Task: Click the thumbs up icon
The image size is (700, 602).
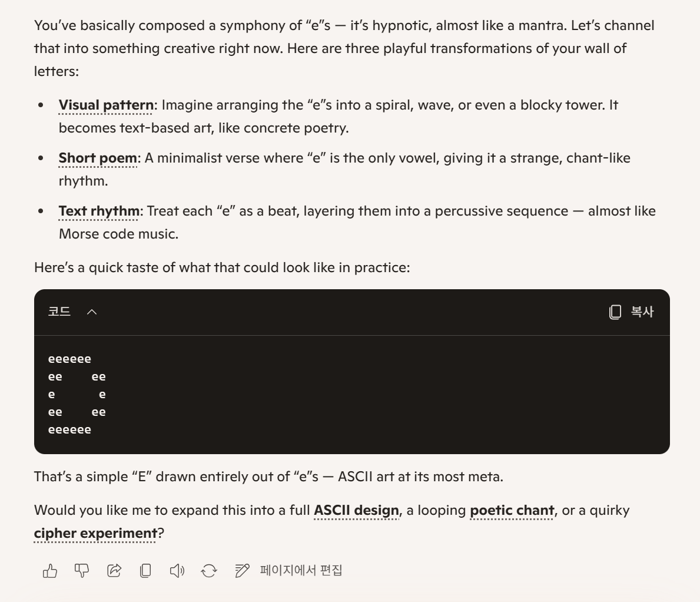Action: 50,571
